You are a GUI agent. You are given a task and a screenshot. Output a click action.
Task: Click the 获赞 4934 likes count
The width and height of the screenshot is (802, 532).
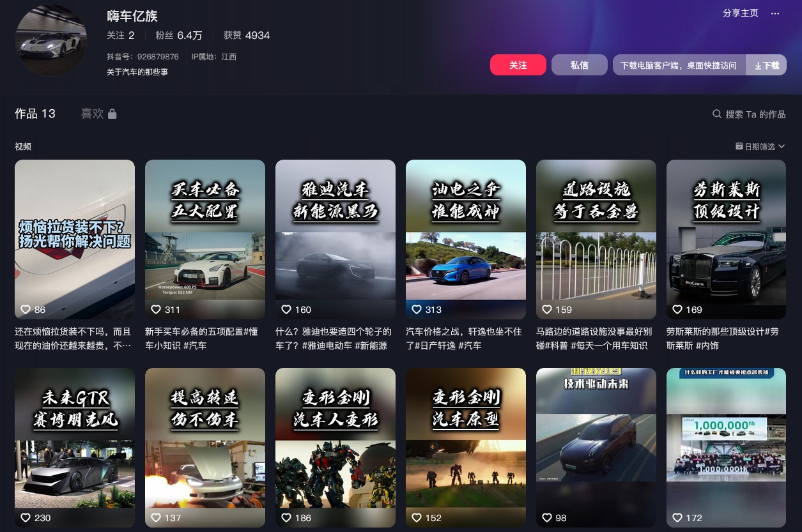pyautogui.click(x=247, y=35)
